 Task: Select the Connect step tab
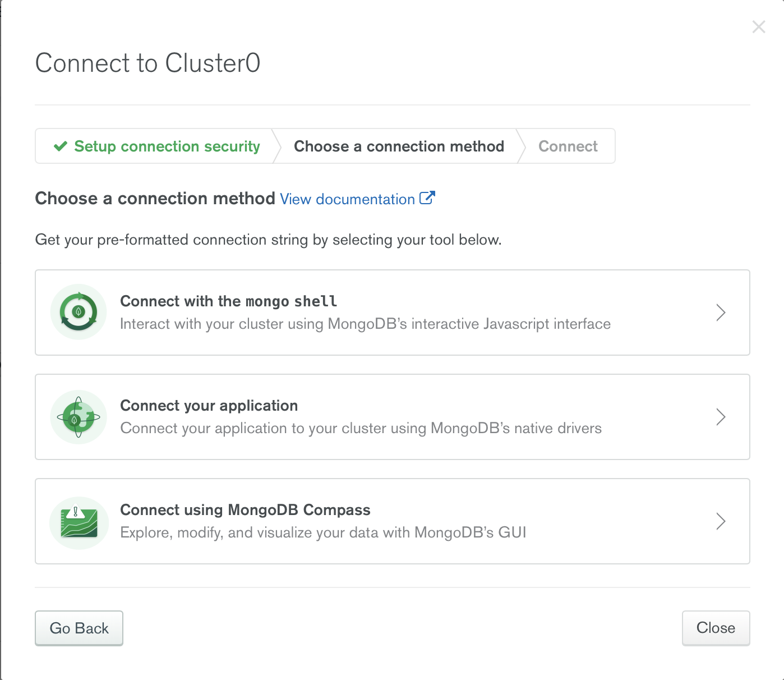pos(568,146)
